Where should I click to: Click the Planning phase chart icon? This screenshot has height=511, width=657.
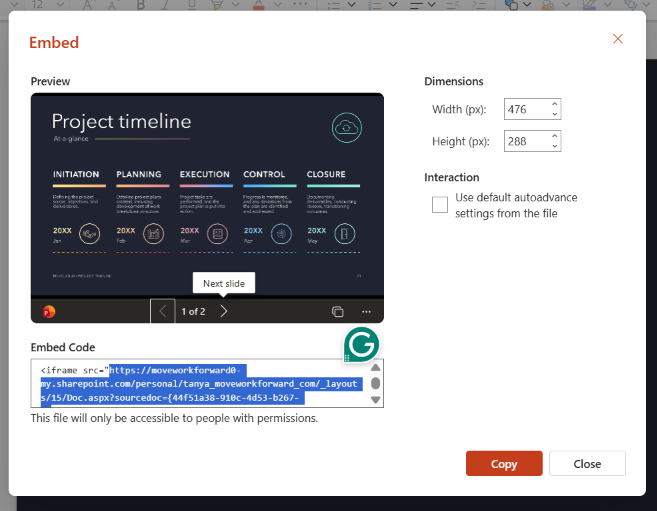point(154,234)
